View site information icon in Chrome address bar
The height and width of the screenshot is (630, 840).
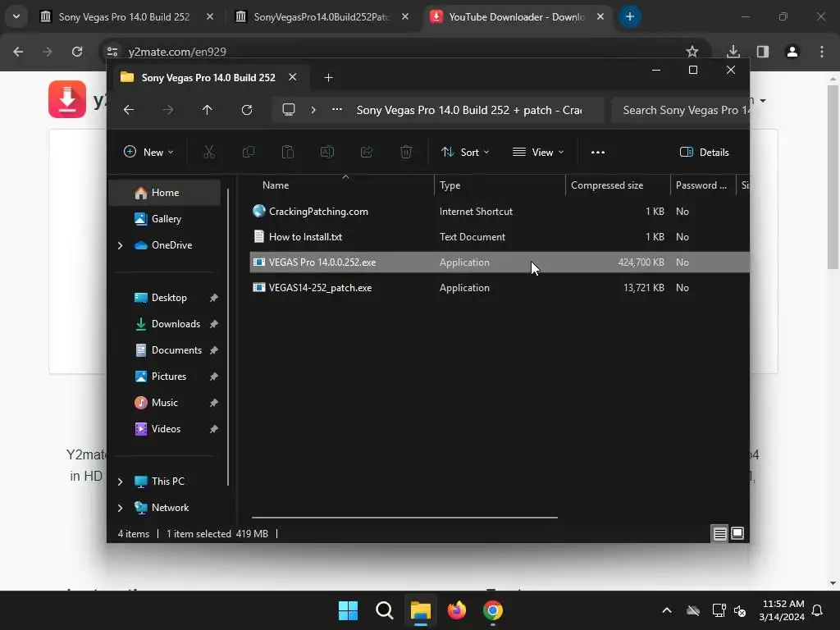112,52
